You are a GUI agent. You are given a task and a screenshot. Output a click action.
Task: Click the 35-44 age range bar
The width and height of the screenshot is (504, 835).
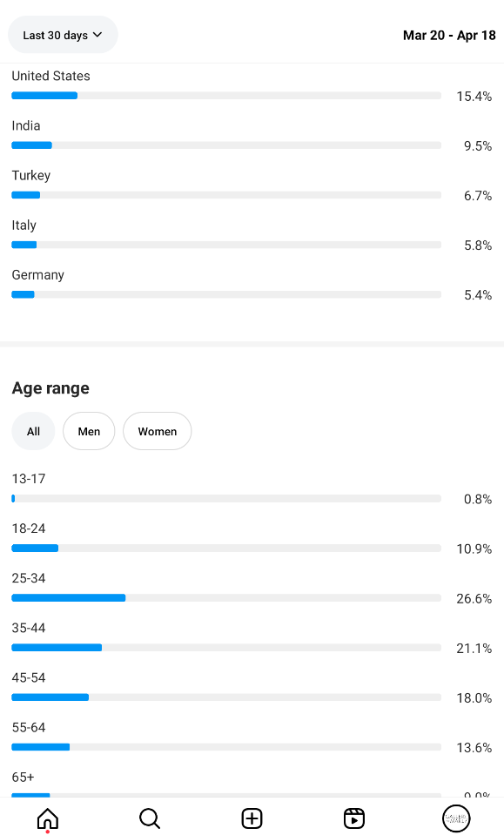click(226, 648)
